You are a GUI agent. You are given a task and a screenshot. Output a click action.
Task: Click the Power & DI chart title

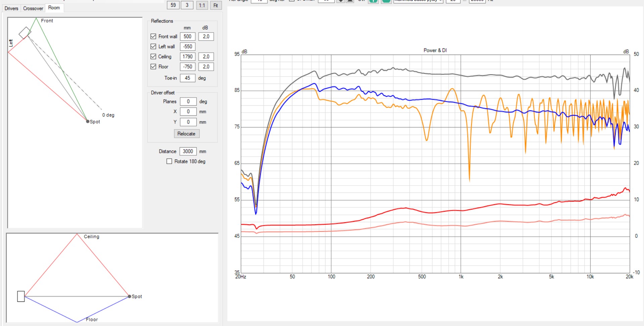[435, 50]
